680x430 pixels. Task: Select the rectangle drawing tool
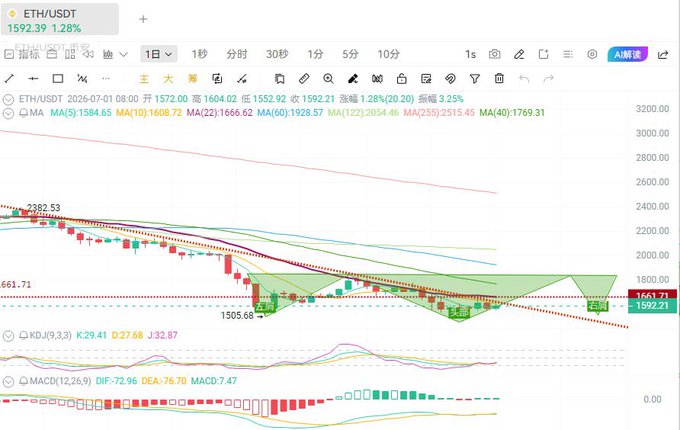pos(58,78)
